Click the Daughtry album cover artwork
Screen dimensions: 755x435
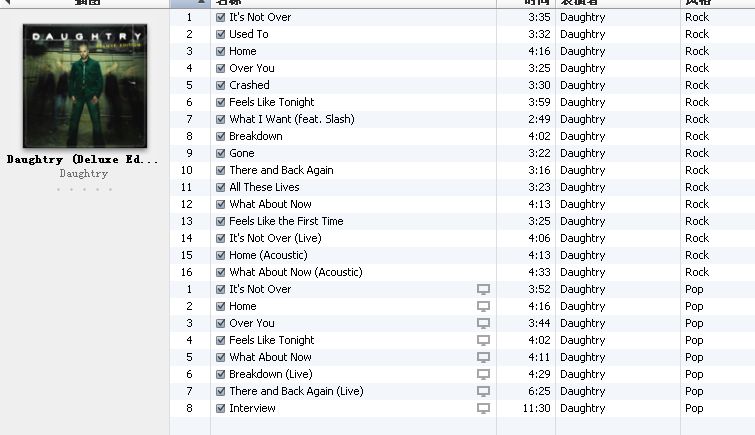(x=85, y=86)
